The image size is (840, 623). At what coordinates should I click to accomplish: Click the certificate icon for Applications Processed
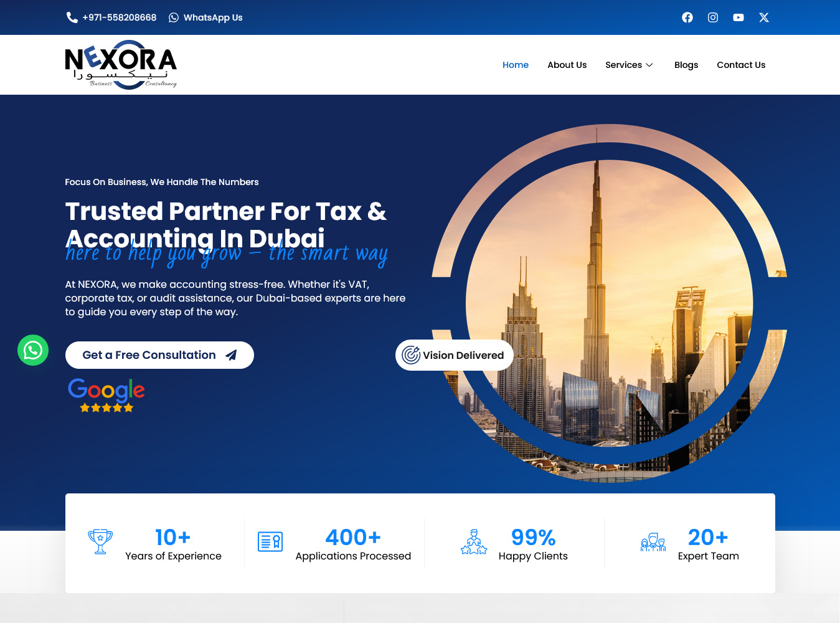(x=270, y=541)
